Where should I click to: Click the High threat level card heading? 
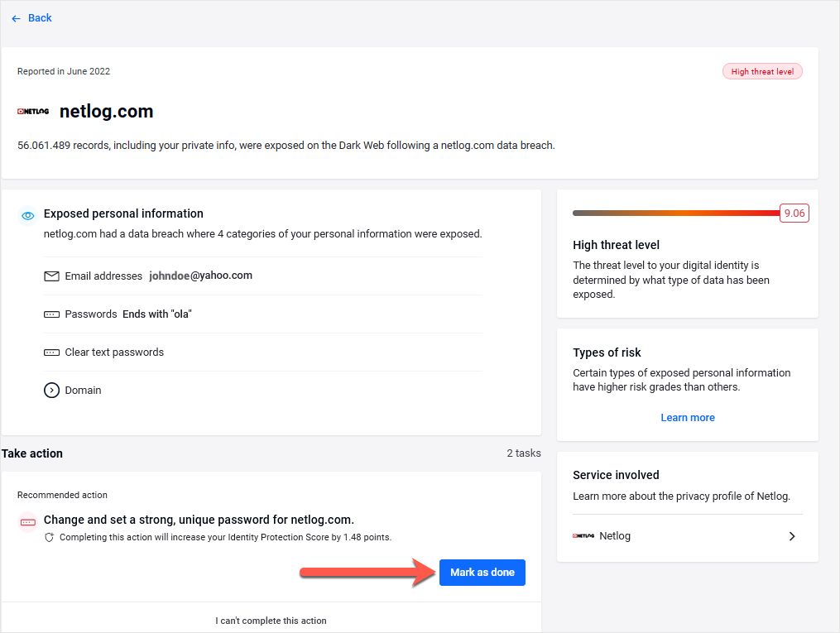pos(616,245)
